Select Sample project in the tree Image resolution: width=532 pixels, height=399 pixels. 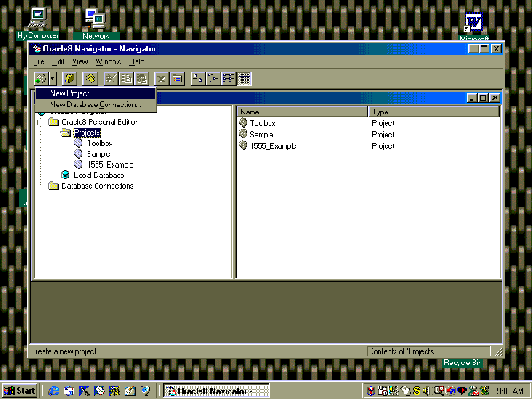[98, 154]
